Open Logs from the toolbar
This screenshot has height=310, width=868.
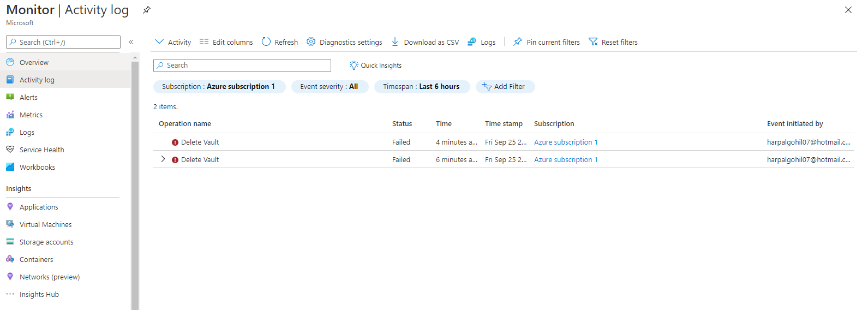coord(482,42)
